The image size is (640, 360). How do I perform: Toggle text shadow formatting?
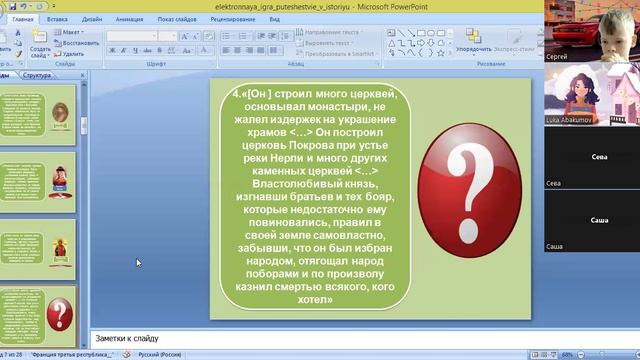click(160, 50)
